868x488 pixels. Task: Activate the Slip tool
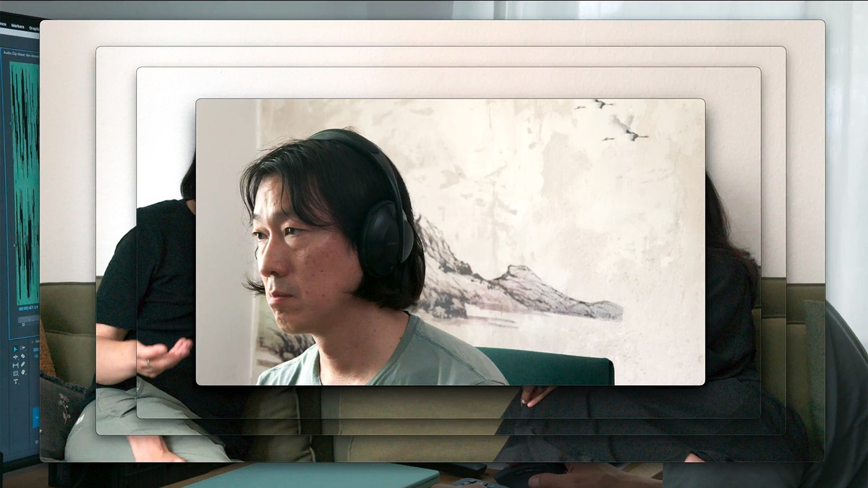click(15, 365)
